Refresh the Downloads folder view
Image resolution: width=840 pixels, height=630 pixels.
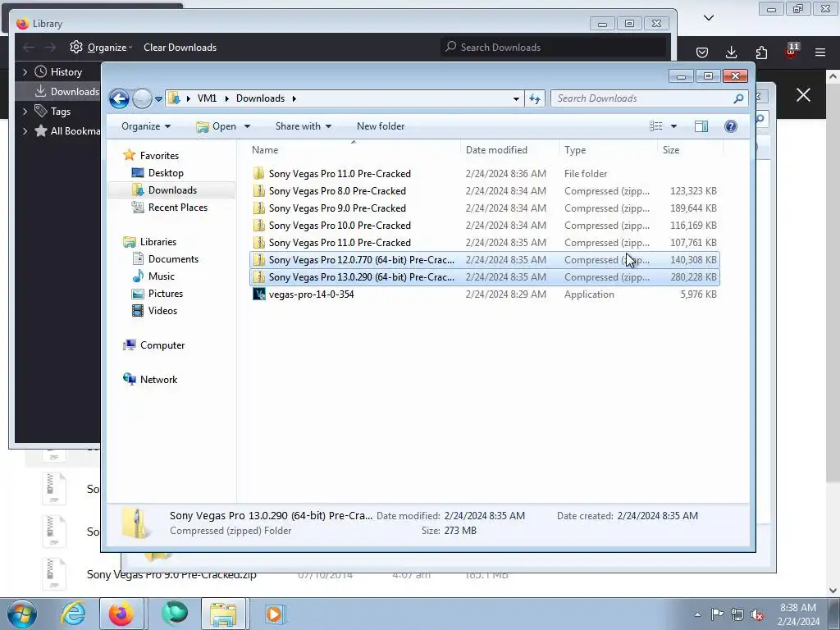pyautogui.click(x=535, y=98)
